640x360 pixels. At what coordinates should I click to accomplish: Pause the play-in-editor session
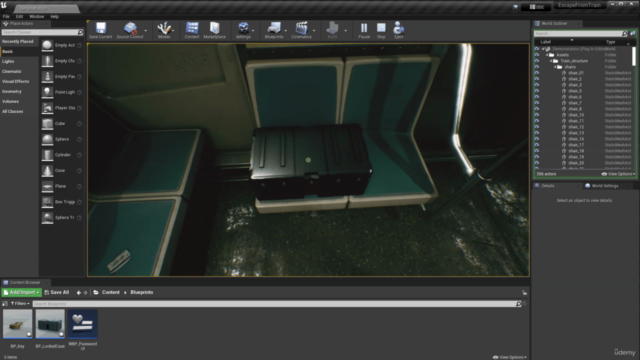(x=364, y=28)
